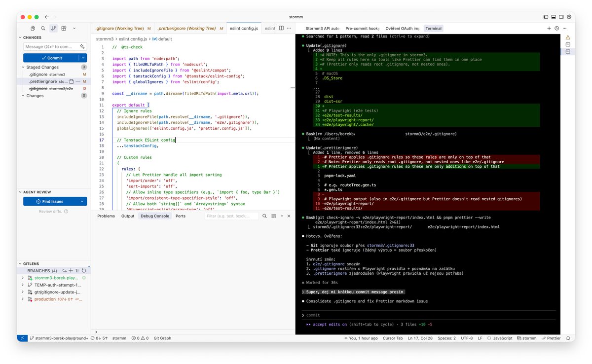Switch branch icon in BRANCHES header
Image resolution: width=592 pixels, height=364 pixels.
coord(64,271)
